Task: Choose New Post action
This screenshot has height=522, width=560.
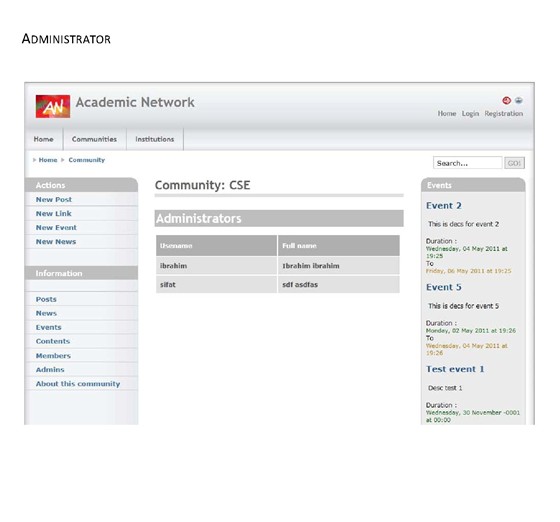Action: click(x=54, y=200)
